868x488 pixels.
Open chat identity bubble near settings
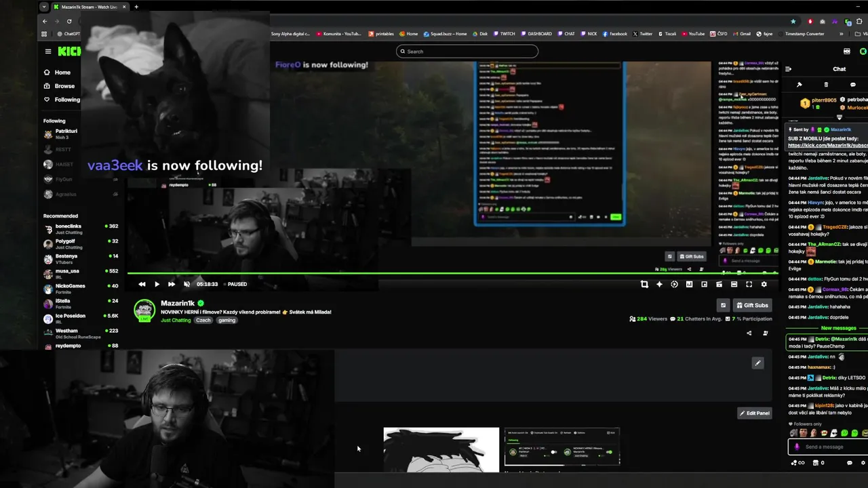pyautogui.click(x=849, y=463)
